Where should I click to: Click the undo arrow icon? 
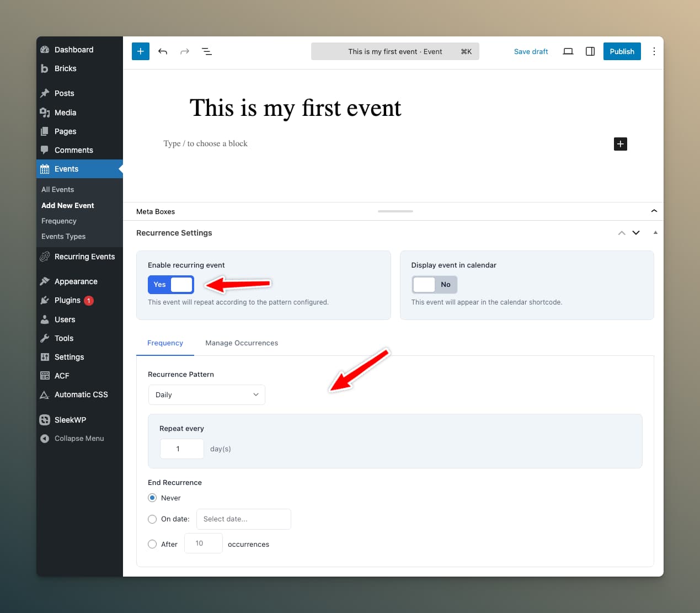coord(163,51)
